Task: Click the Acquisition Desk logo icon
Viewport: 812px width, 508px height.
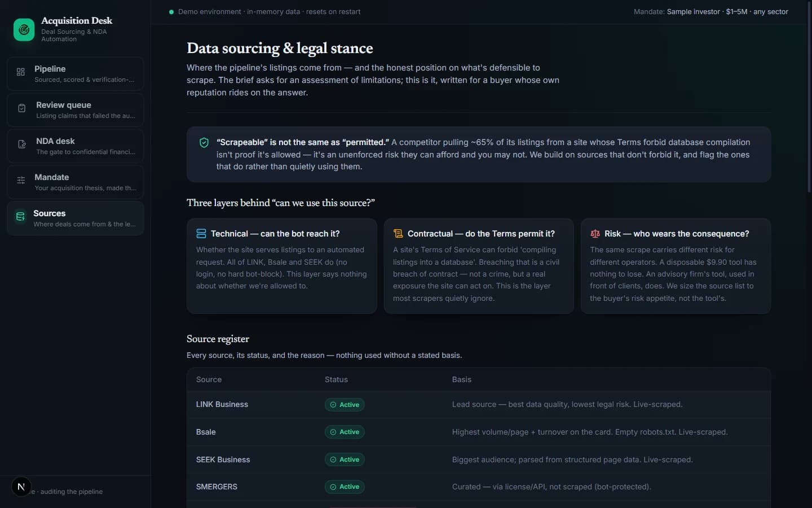Action: click(x=24, y=30)
